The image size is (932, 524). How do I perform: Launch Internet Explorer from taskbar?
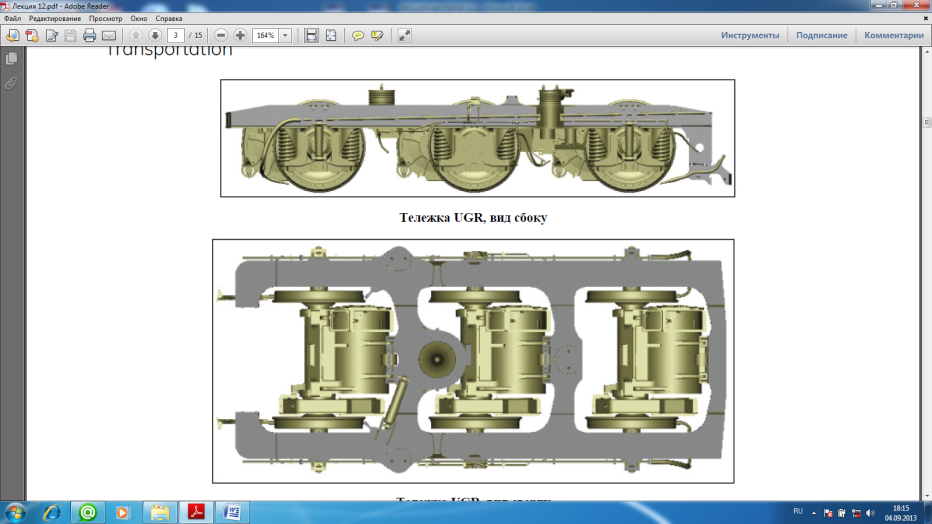[52, 512]
